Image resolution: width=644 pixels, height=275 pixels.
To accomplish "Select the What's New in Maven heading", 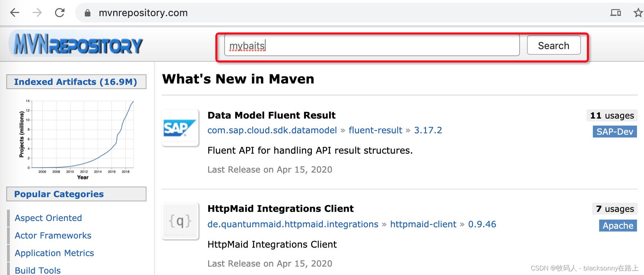I will pos(238,79).
